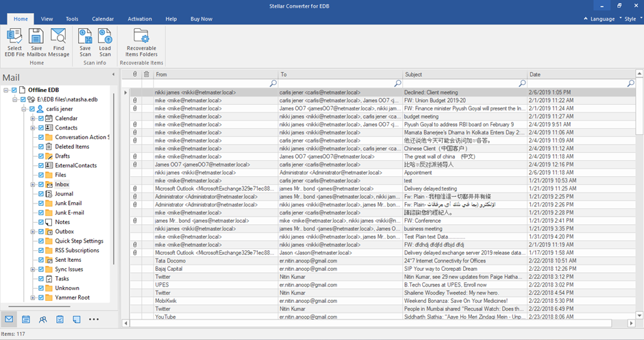Uncheck Sent Items folder checkbox
The image size is (644, 340).
41,260
